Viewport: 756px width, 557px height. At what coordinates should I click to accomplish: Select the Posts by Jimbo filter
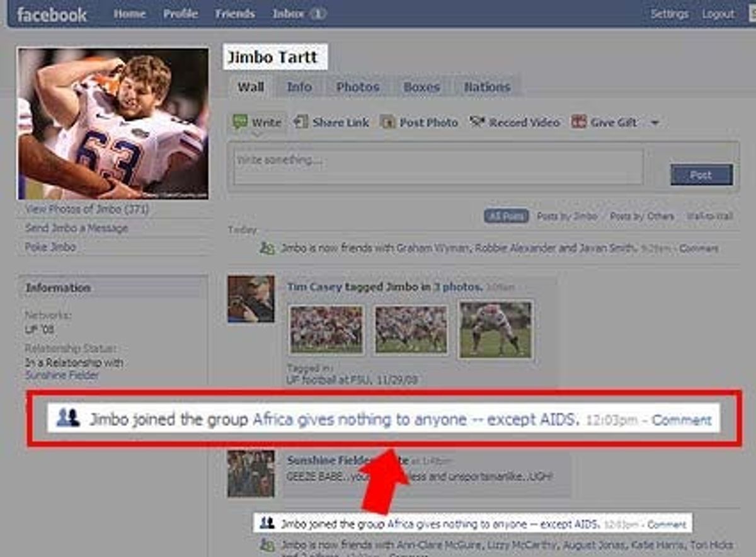(x=567, y=216)
